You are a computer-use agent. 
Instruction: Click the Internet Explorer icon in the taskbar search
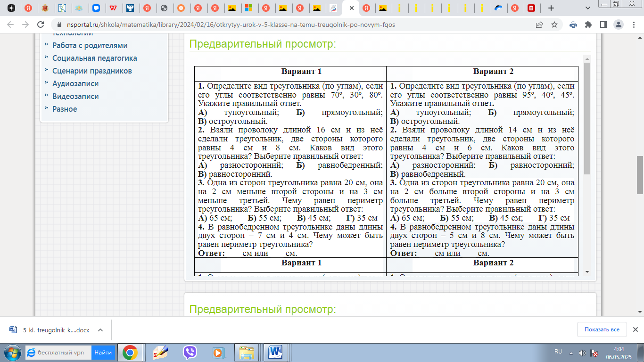[31, 352]
